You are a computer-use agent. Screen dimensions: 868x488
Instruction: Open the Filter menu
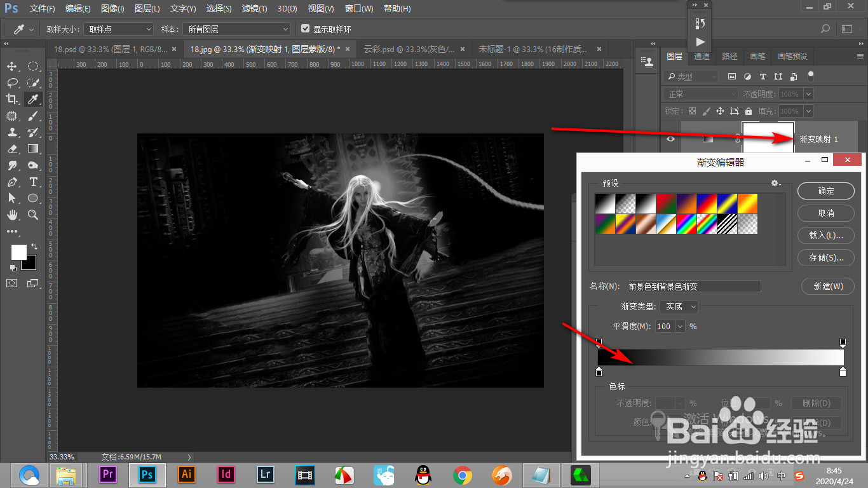tap(254, 9)
